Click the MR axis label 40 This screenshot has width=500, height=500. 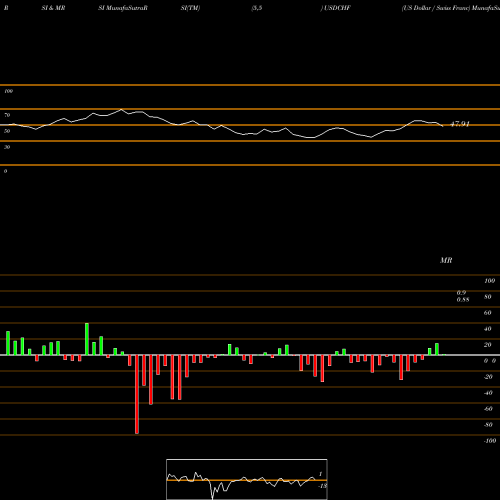[x=488, y=329]
